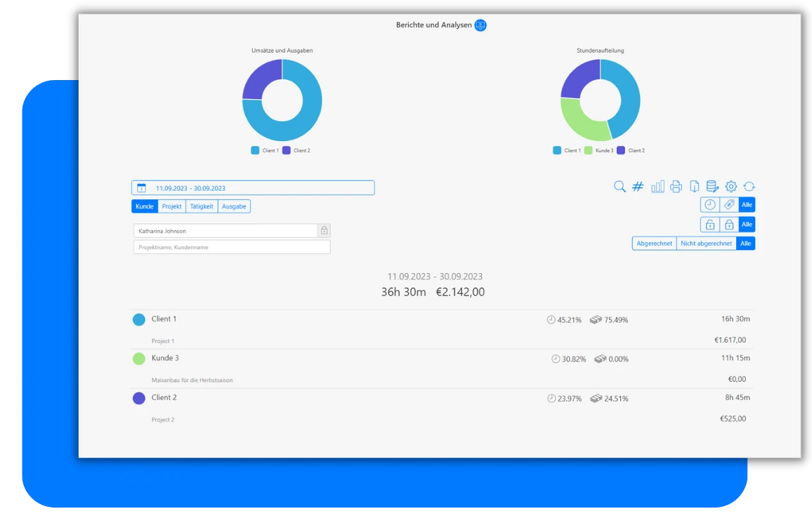Click the export file download icon

coord(694,187)
